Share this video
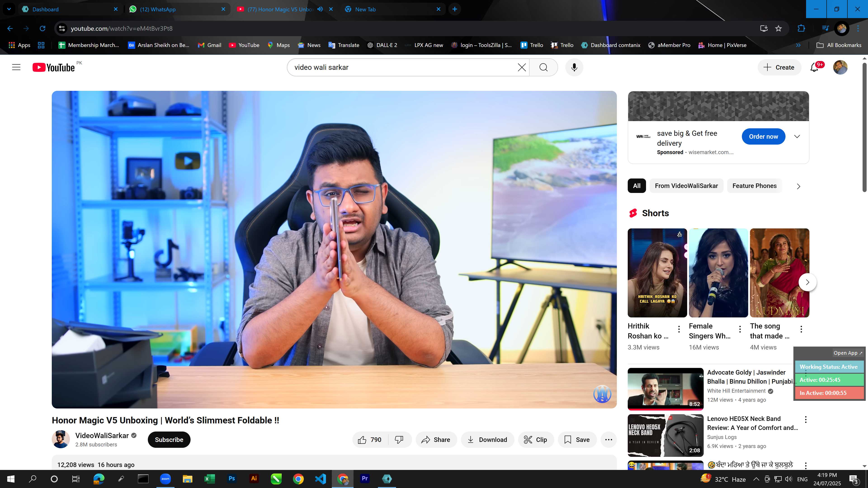 click(436, 439)
